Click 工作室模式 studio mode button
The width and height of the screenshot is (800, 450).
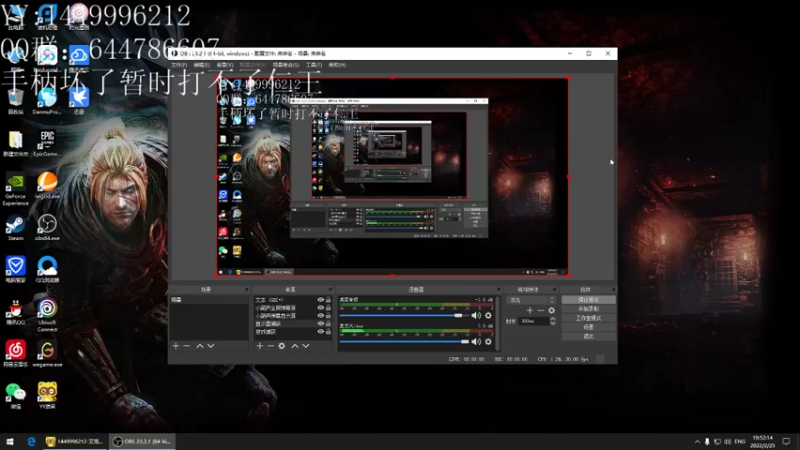coord(589,318)
